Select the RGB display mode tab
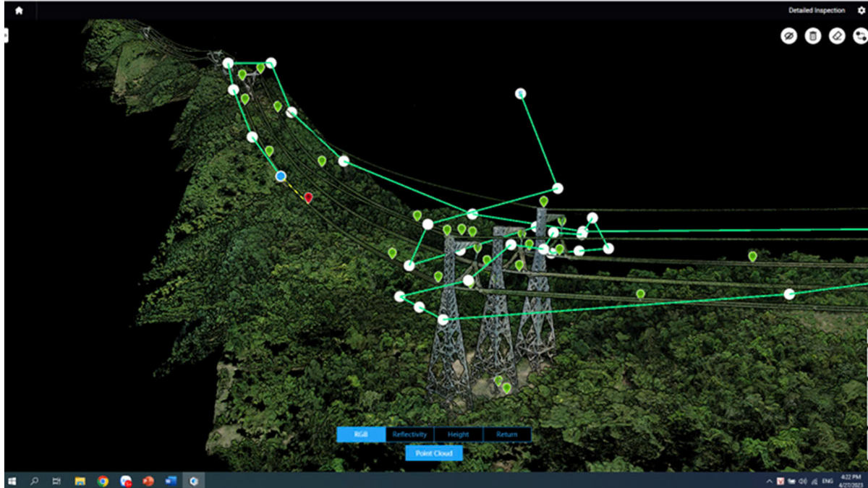The height and width of the screenshot is (488, 868). (361, 435)
